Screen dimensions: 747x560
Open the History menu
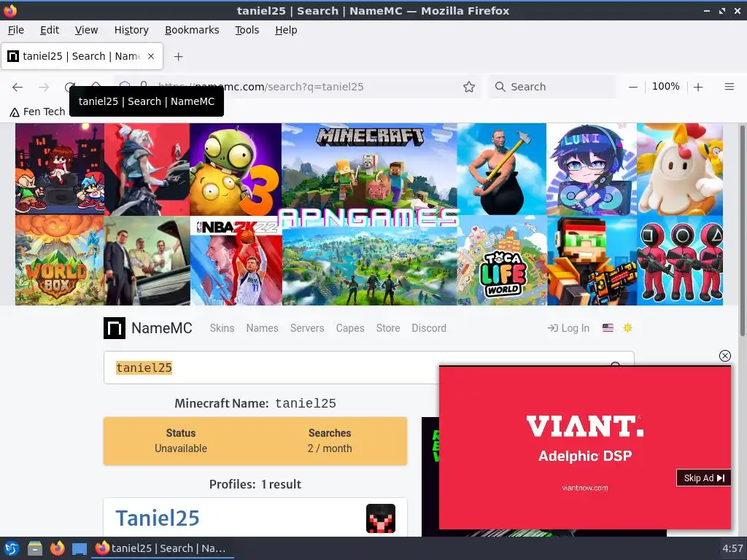[131, 30]
